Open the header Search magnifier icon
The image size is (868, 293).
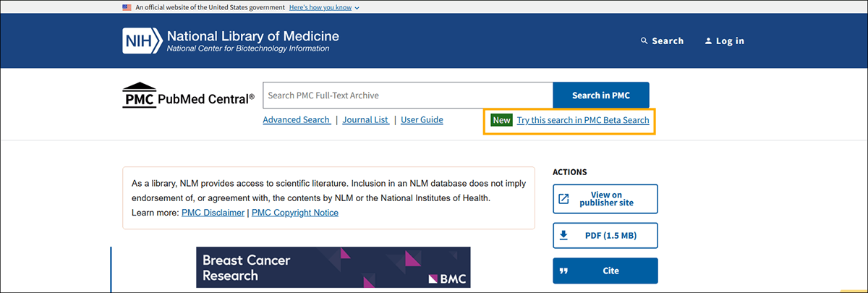coord(644,41)
